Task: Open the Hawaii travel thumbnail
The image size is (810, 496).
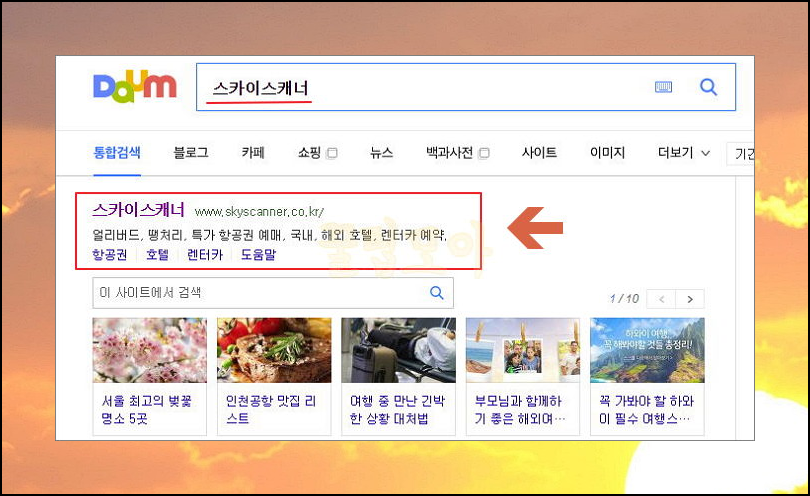Action: pyautogui.click(x=647, y=350)
